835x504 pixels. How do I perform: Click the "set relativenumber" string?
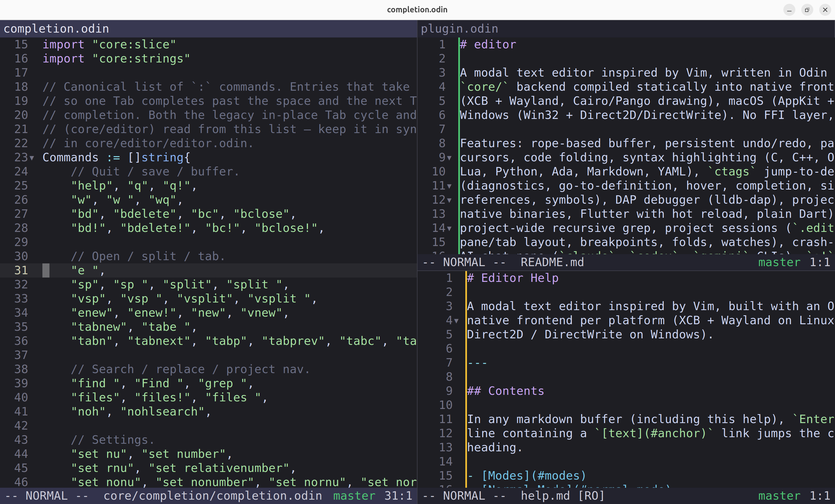pos(219,468)
